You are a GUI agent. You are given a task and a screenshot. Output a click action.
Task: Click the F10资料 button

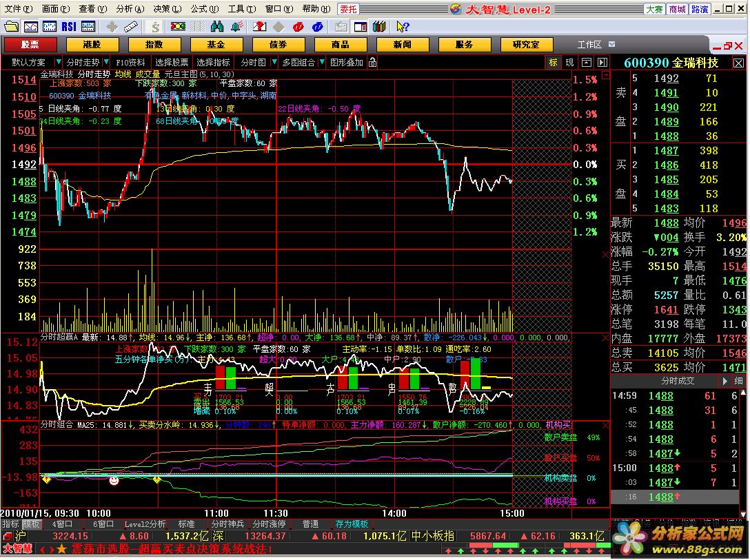[130, 62]
